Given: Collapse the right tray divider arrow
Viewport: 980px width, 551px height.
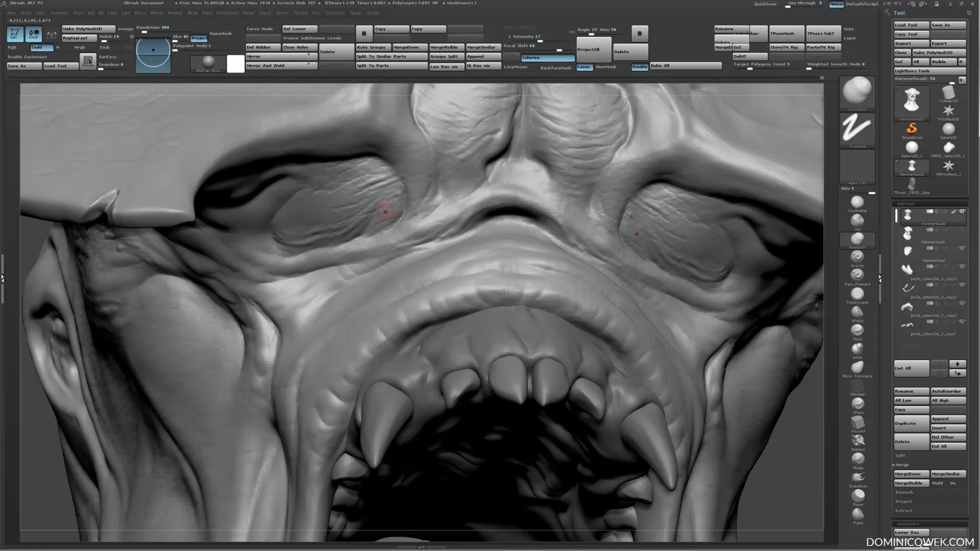Looking at the screenshot, I should click(x=880, y=279).
